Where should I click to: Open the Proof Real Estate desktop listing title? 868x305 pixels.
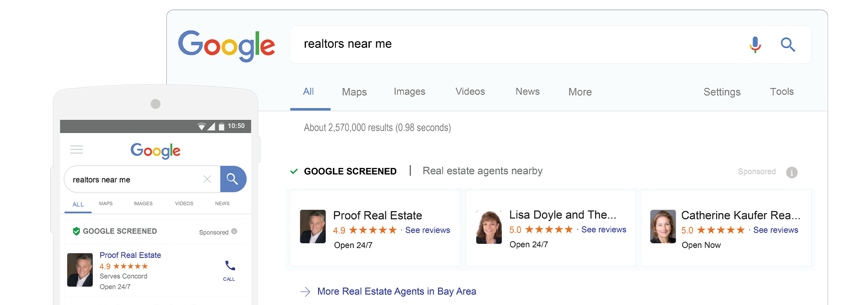(377, 216)
